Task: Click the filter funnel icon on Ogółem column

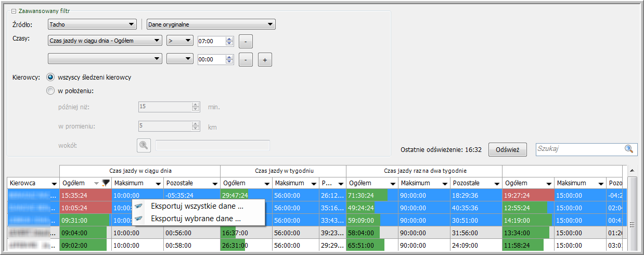Action: coord(106,183)
